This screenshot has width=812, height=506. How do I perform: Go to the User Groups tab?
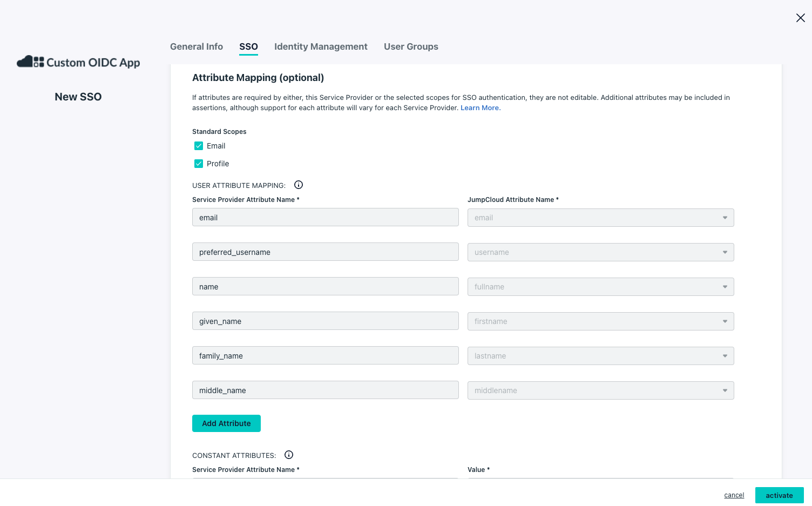(x=411, y=46)
